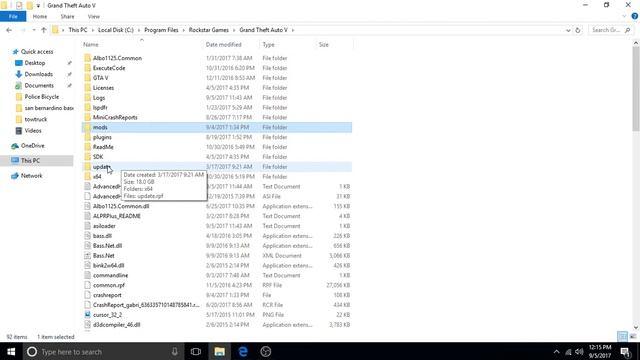Select the d3dcompiler_46.dll file
640x360 pixels.
[x=116, y=324]
